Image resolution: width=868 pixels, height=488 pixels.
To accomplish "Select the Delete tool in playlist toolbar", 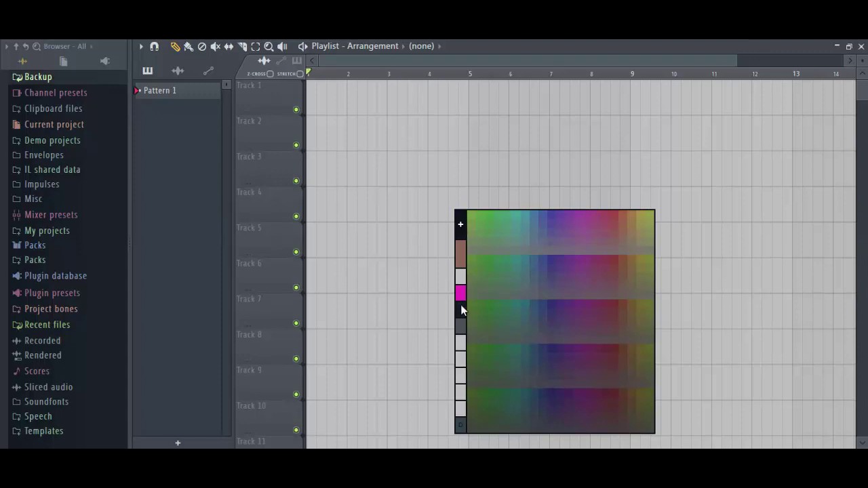I will [x=202, y=46].
